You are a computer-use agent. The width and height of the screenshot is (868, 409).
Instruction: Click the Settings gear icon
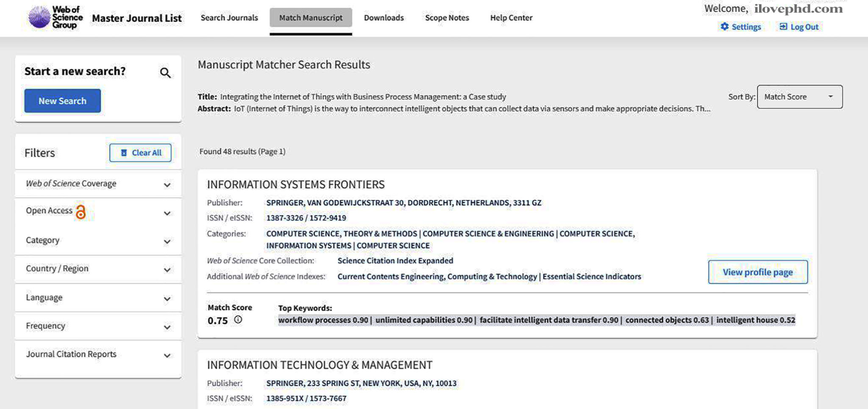(x=725, y=27)
